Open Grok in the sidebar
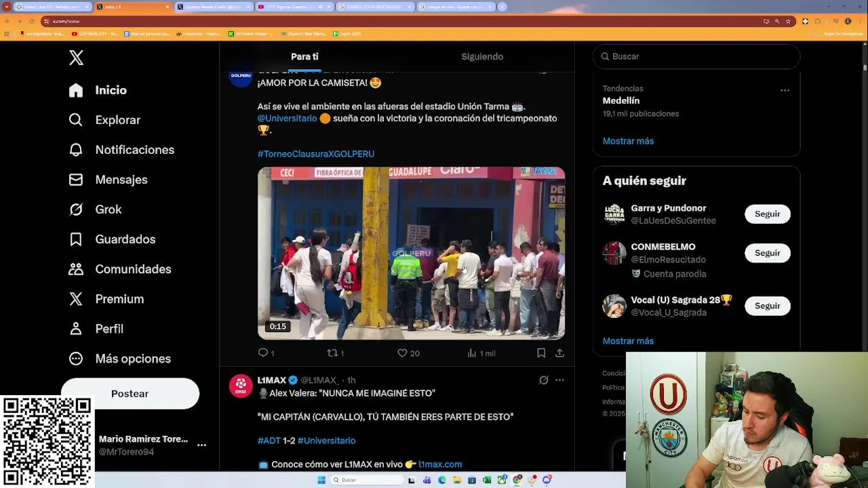Screen dimensions: 868x488 (95, 209)
